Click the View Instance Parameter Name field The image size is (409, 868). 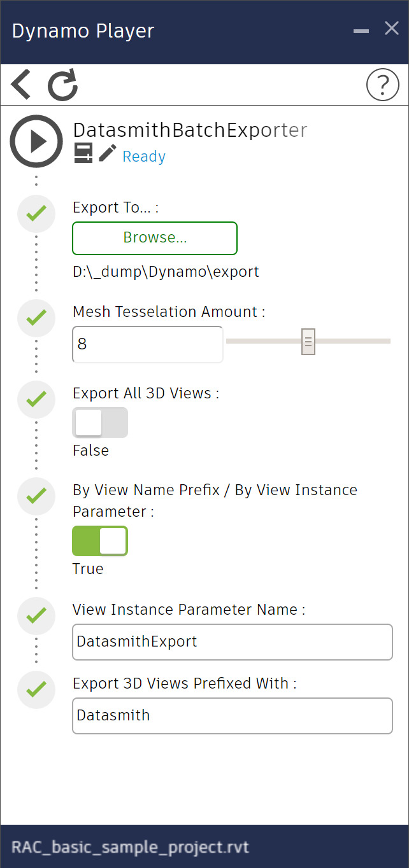tap(232, 641)
